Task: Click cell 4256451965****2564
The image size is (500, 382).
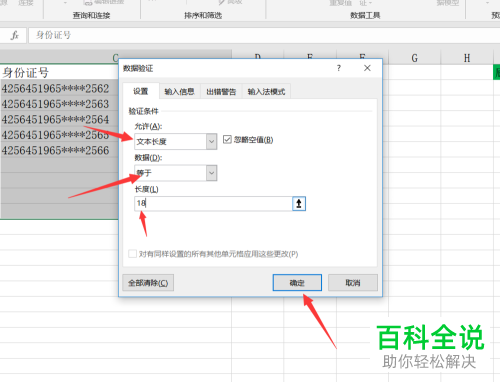Action: coord(59,119)
